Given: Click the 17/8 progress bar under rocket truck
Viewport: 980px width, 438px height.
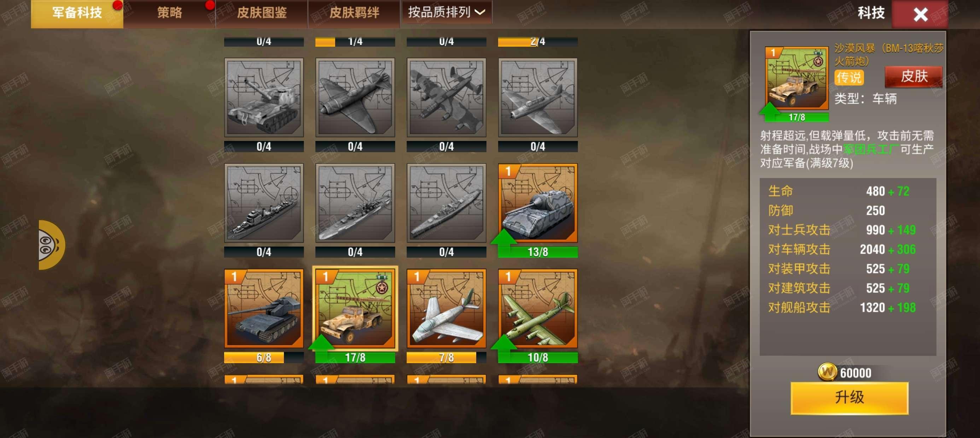Looking at the screenshot, I should pos(355,357).
